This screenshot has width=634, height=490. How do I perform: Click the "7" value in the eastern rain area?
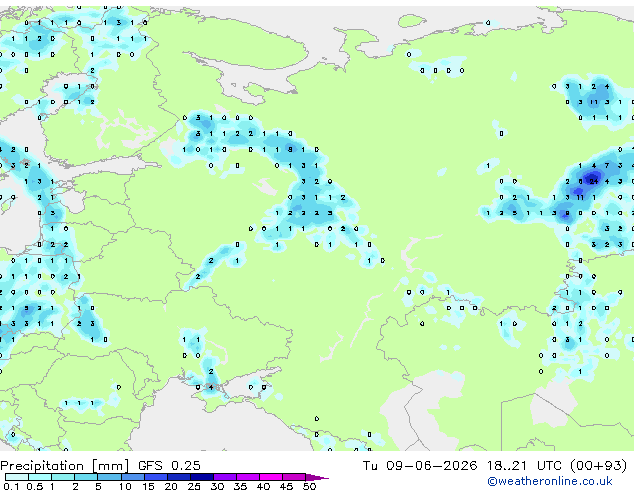coord(607,165)
